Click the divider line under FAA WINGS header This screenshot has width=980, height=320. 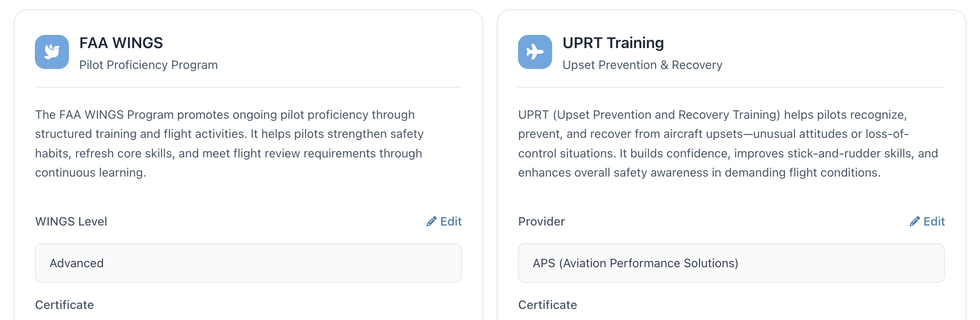click(248, 87)
